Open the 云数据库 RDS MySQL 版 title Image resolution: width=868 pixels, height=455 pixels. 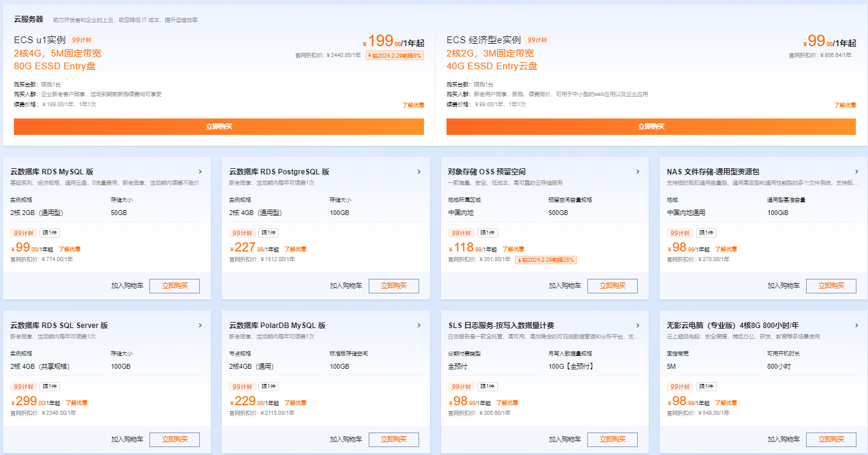coord(52,172)
